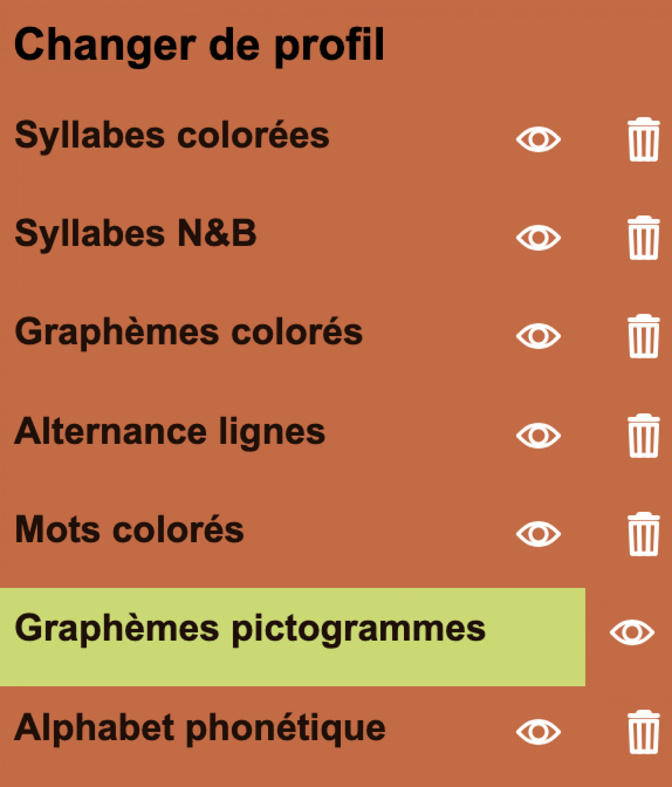Choose the Graphèmes colorés profile
Screen dimensions: 672x787
pos(189,333)
